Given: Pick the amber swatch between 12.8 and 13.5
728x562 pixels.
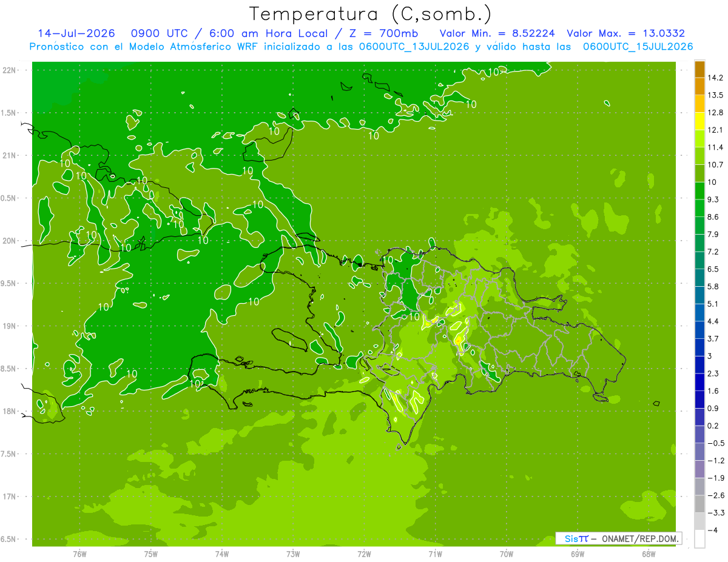Looking at the screenshot, I should 699,104.
